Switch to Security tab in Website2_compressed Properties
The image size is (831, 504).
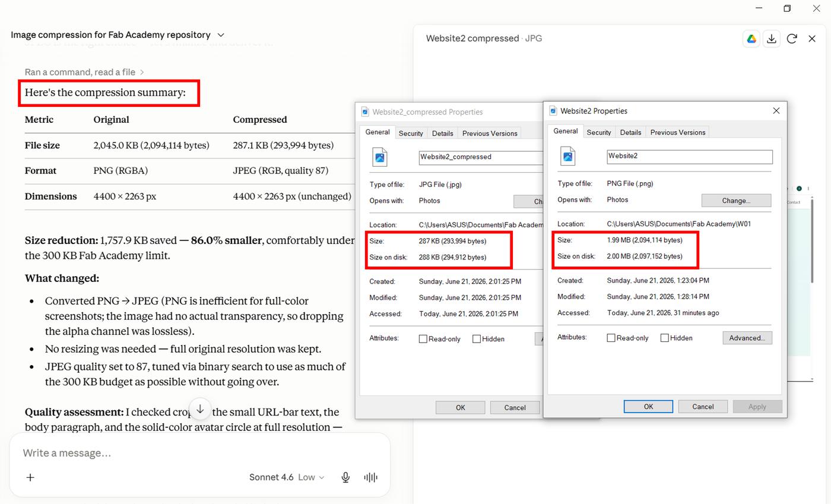pos(411,134)
